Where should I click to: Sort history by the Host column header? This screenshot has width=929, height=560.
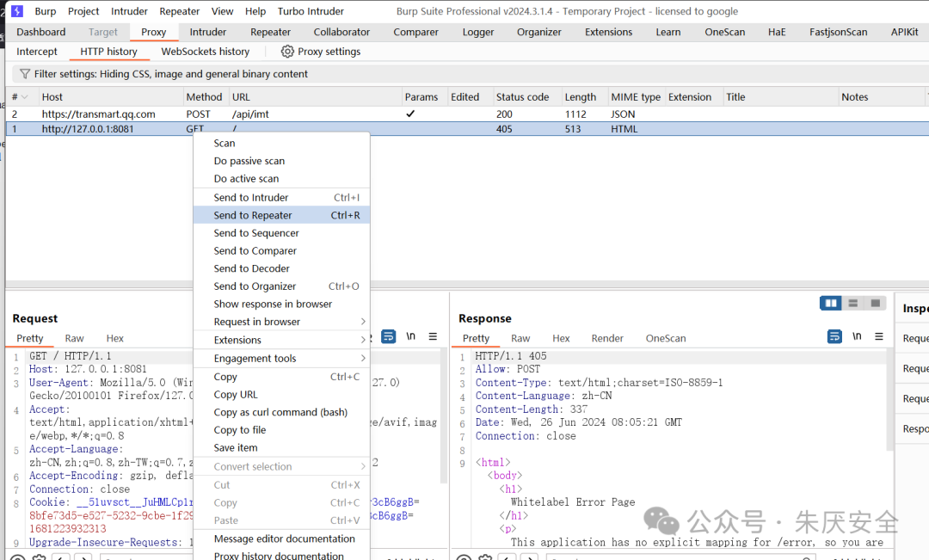(111, 97)
